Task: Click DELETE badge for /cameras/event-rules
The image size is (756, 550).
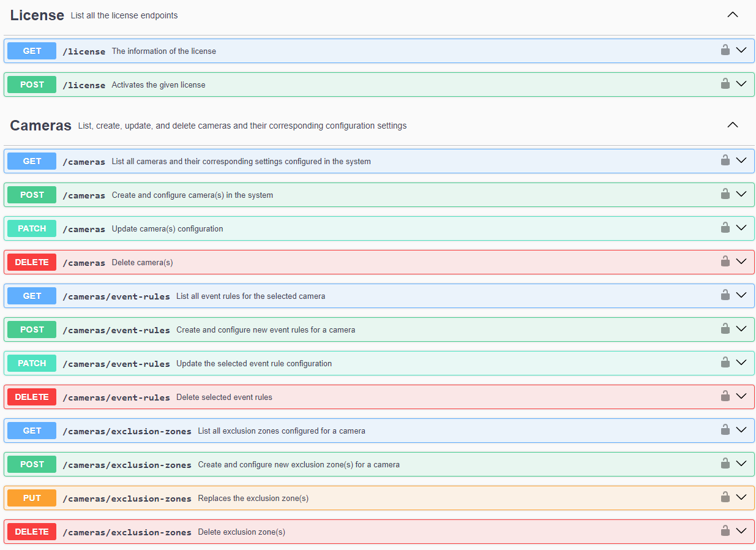Action: pos(32,397)
